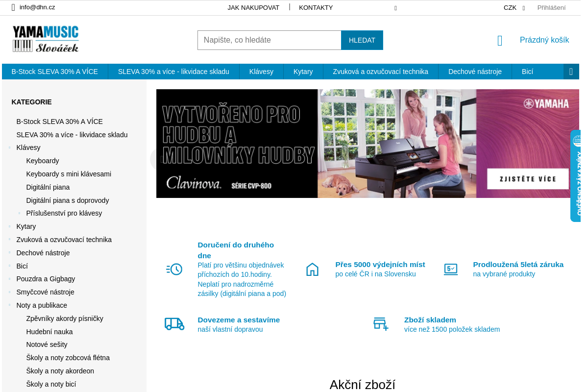Open Digitální piana s doprovody category
The width and height of the screenshot is (588, 392).
pyautogui.click(x=68, y=200)
